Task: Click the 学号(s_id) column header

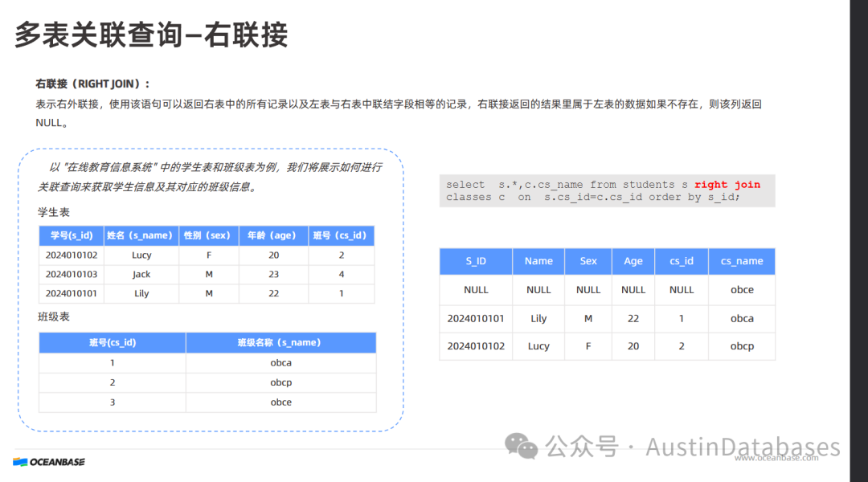Action: [72, 235]
